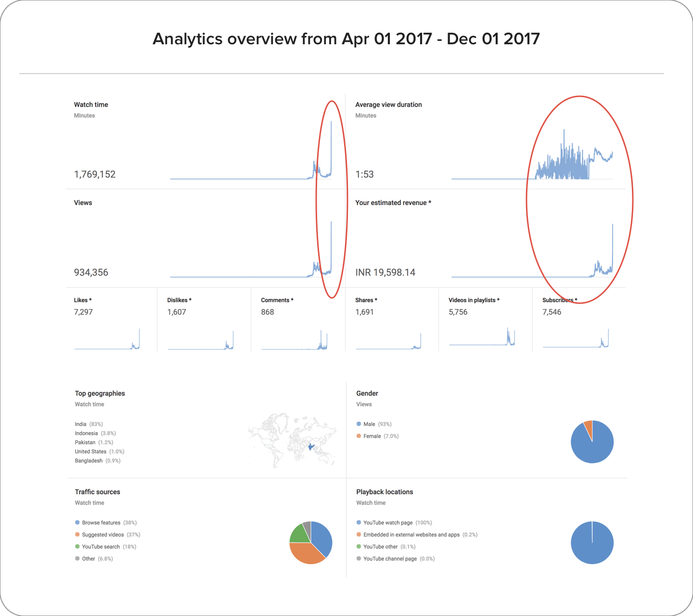The width and height of the screenshot is (693, 616).
Task: Select Embedded in external websites and apps label
Action: click(x=421, y=535)
